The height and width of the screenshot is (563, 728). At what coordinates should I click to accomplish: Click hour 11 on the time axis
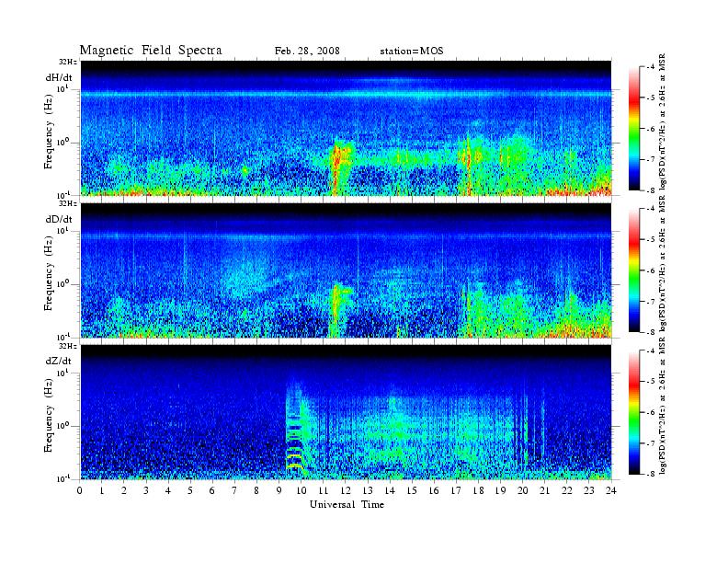click(324, 490)
